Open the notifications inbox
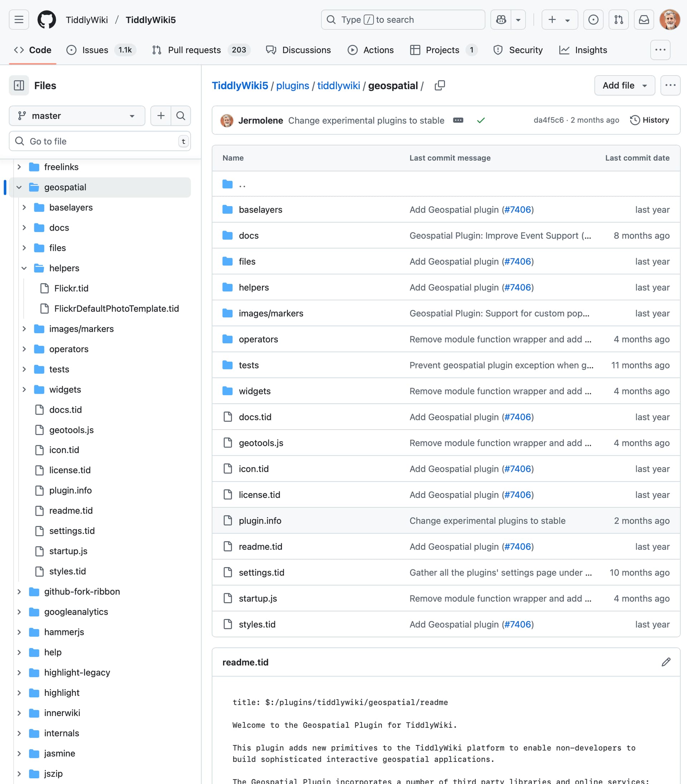This screenshot has width=687, height=784. [644, 20]
